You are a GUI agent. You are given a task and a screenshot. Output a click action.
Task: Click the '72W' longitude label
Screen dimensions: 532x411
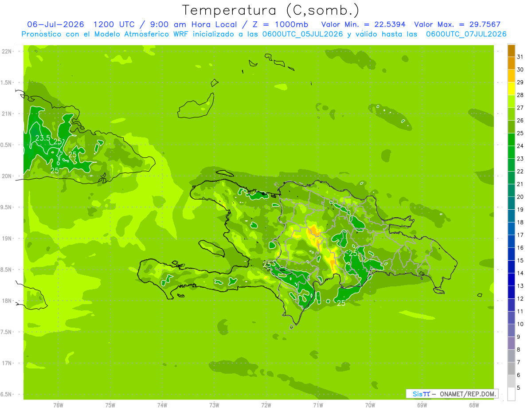[266, 405]
